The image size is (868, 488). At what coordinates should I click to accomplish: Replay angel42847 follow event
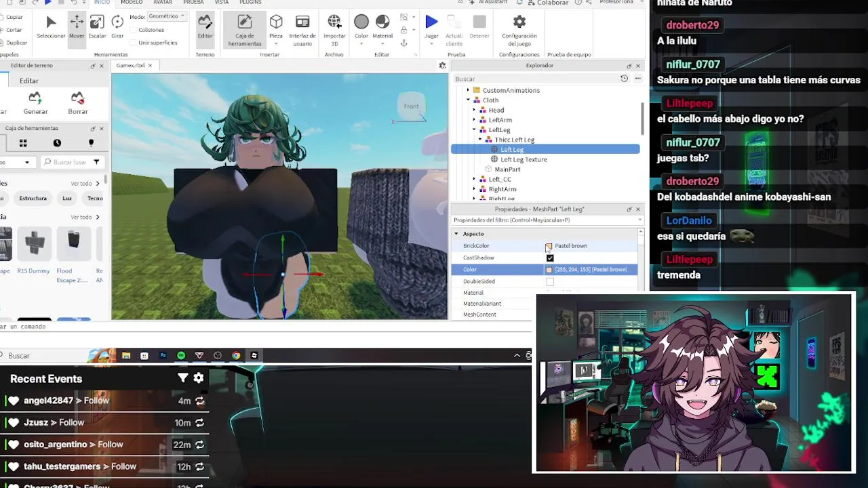point(200,401)
